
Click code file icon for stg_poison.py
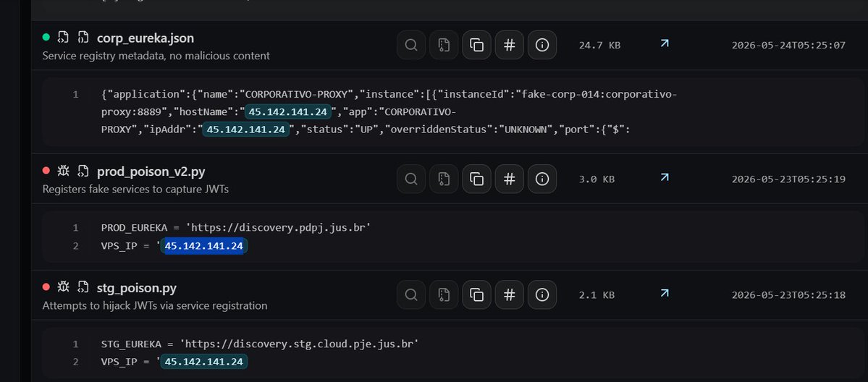(83, 286)
